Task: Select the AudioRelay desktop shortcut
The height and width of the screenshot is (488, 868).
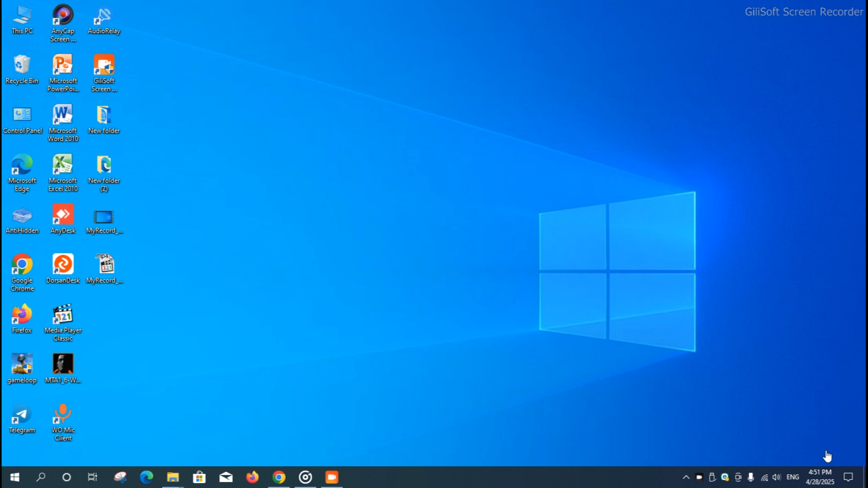Action: [104, 21]
